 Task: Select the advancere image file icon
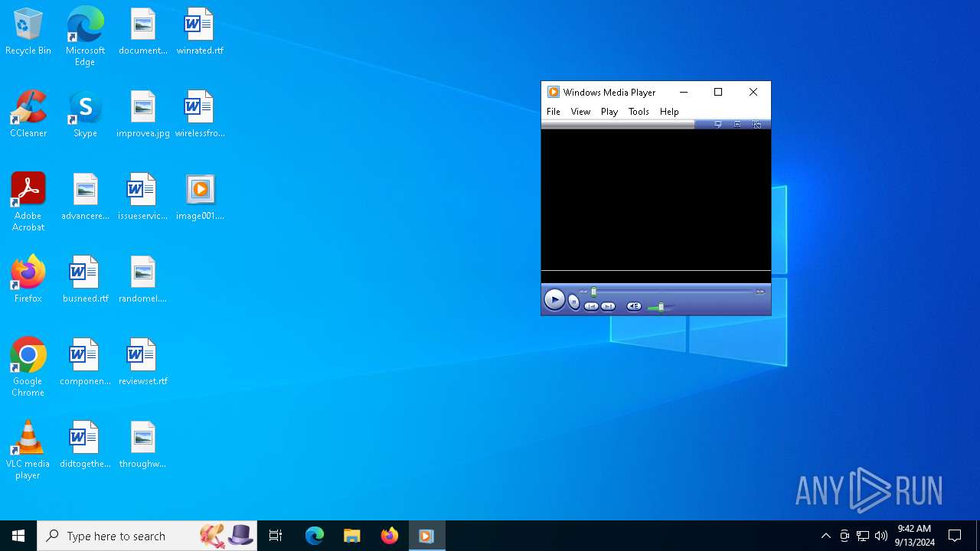85,197
